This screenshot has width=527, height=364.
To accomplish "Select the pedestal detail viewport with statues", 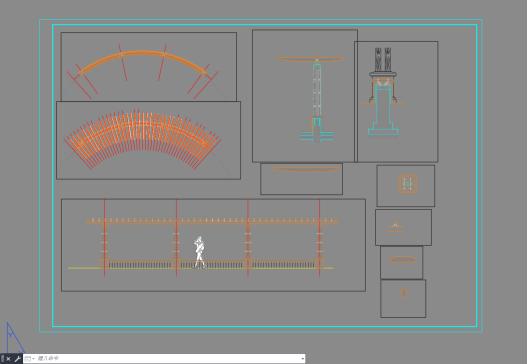I will coord(396,102).
